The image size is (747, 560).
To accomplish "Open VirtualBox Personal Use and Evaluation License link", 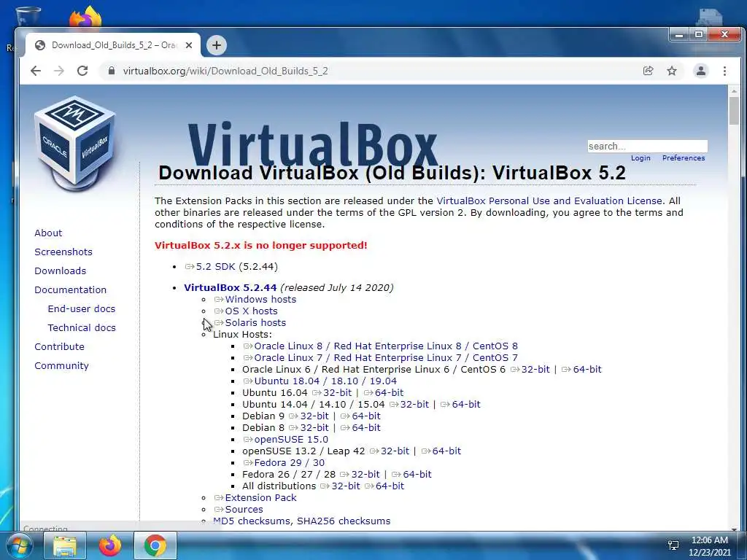I will coord(549,201).
